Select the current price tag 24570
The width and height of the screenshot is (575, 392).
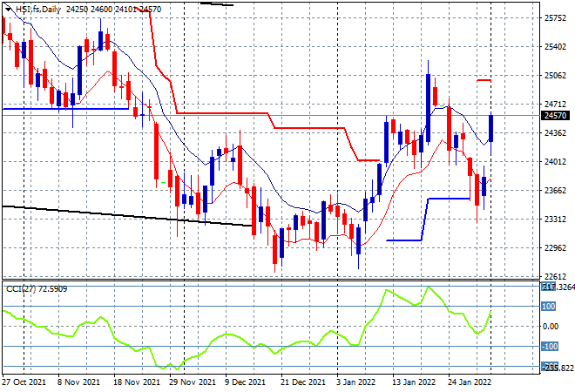click(x=555, y=116)
